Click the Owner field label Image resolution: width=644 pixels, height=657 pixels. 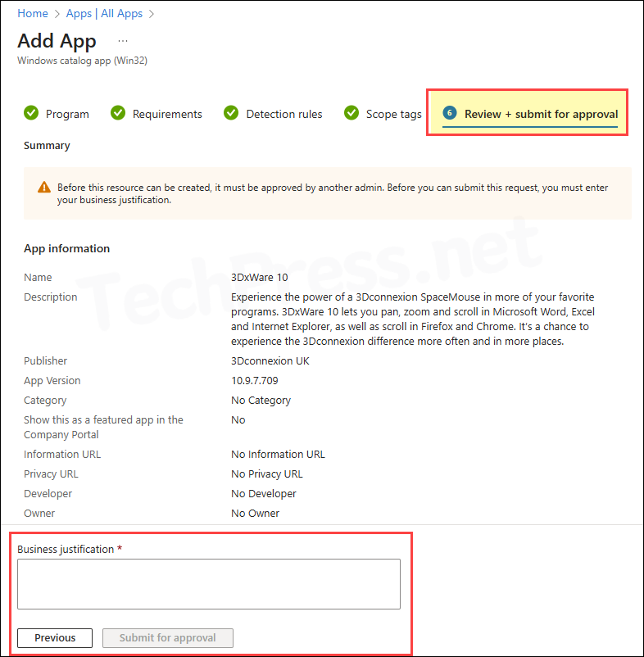coord(39,514)
